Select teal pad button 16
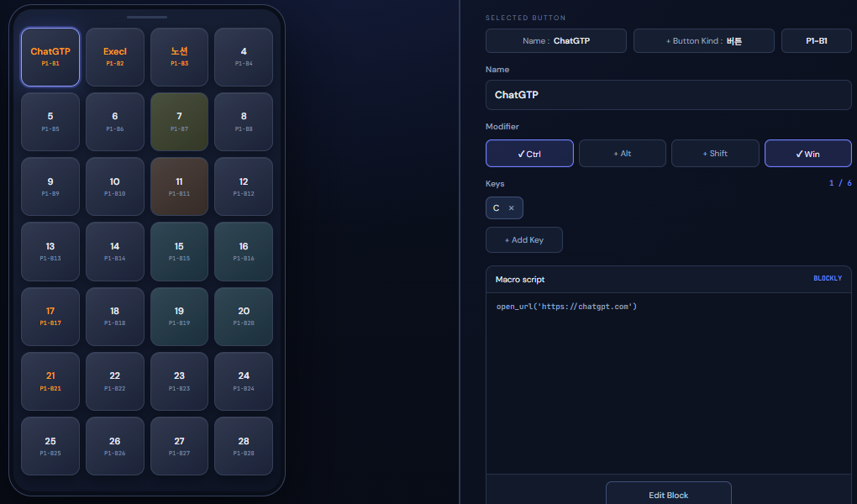Image resolution: width=857 pixels, height=504 pixels. [244, 251]
